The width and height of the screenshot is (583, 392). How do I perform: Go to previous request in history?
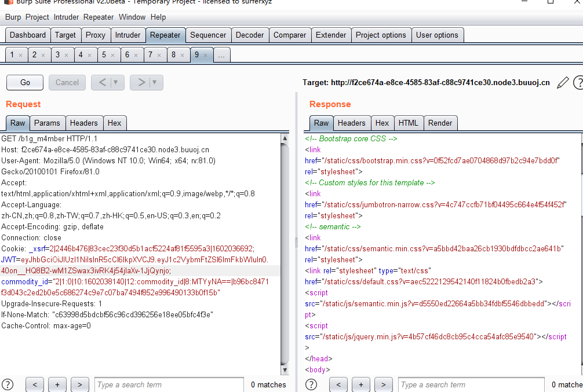pyautogui.click(x=102, y=82)
